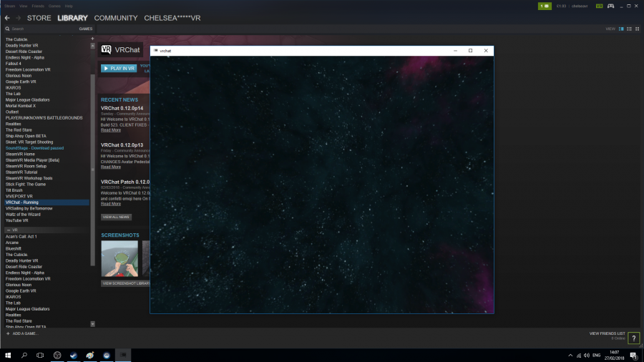This screenshot has height=362, width=644.
Task: Open the green notifications inbox icon
Action: 545,6
